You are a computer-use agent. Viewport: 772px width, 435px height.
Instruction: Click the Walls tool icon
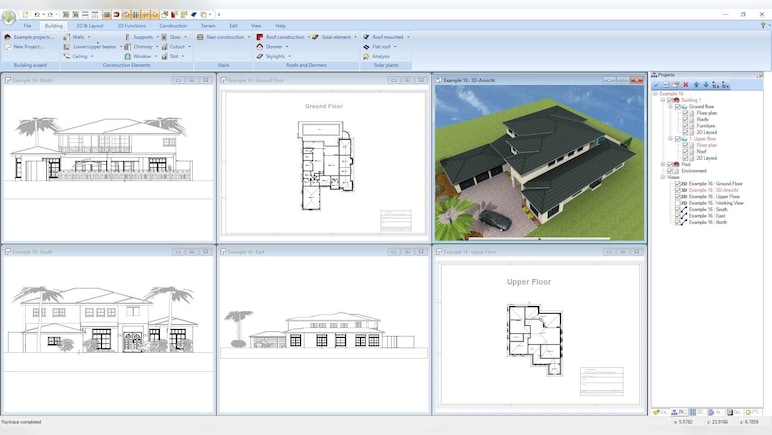pyautogui.click(x=67, y=37)
